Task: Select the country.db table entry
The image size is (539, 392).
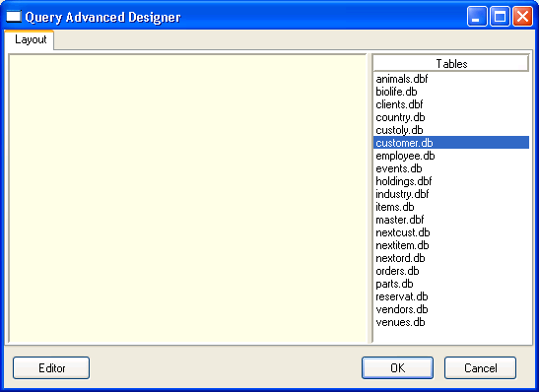Action: click(x=451, y=117)
